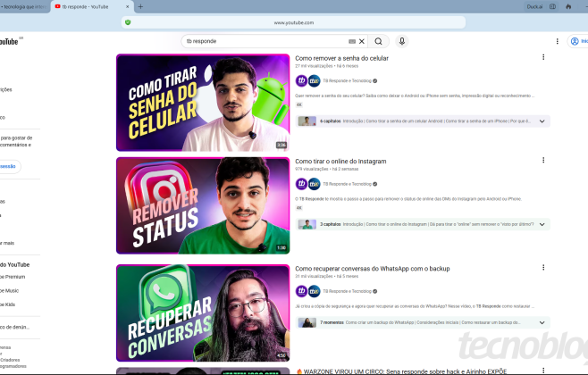Click description starting "Quer remover a senha do seu celular?"
The height and width of the screenshot is (375, 588).
(415, 96)
